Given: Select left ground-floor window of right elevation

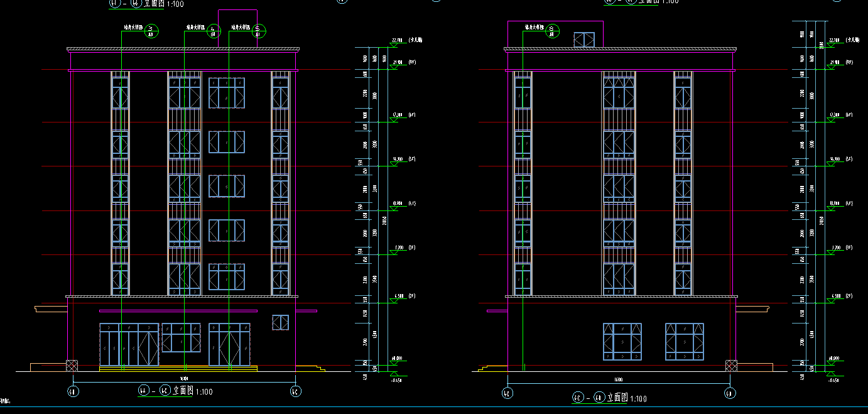Looking at the screenshot, I should [622, 342].
